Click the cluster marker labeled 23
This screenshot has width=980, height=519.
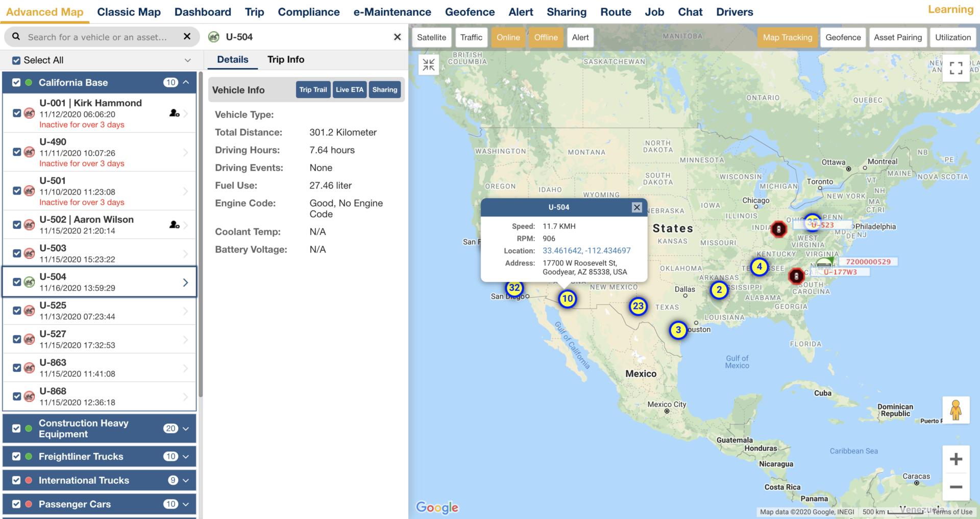coord(638,306)
